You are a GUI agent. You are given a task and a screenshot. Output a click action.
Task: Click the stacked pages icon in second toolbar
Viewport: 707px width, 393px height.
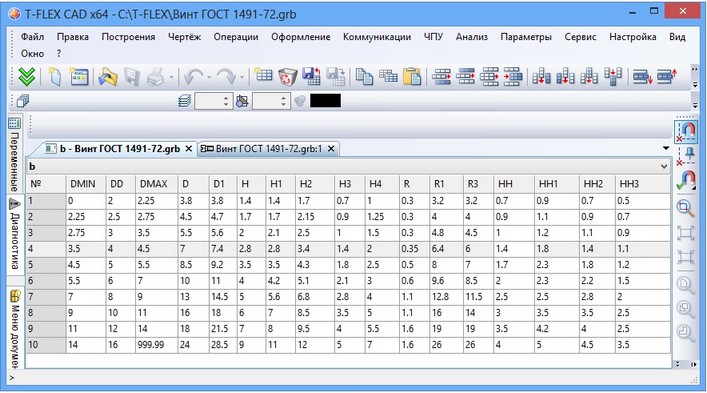coord(23,101)
